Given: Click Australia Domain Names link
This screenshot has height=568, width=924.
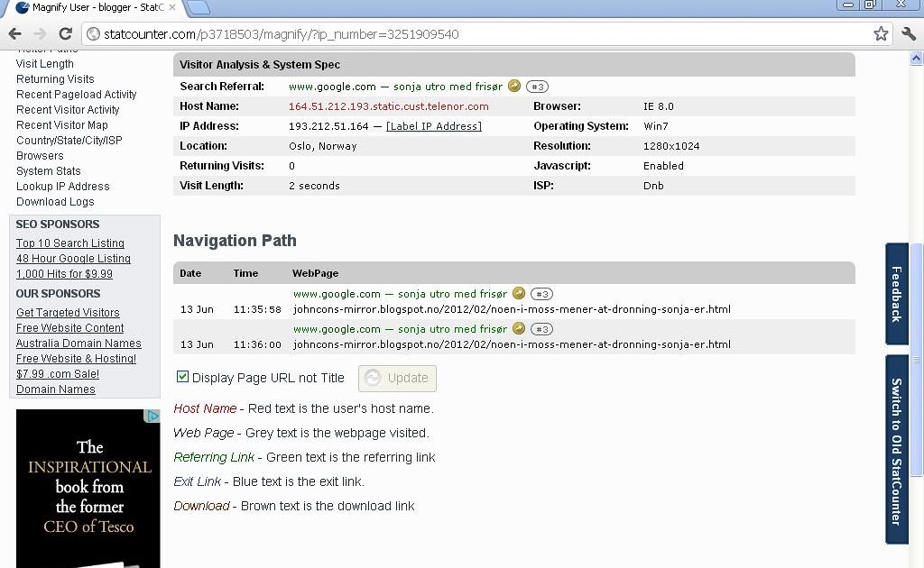Looking at the screenshot, I should 79,344.
